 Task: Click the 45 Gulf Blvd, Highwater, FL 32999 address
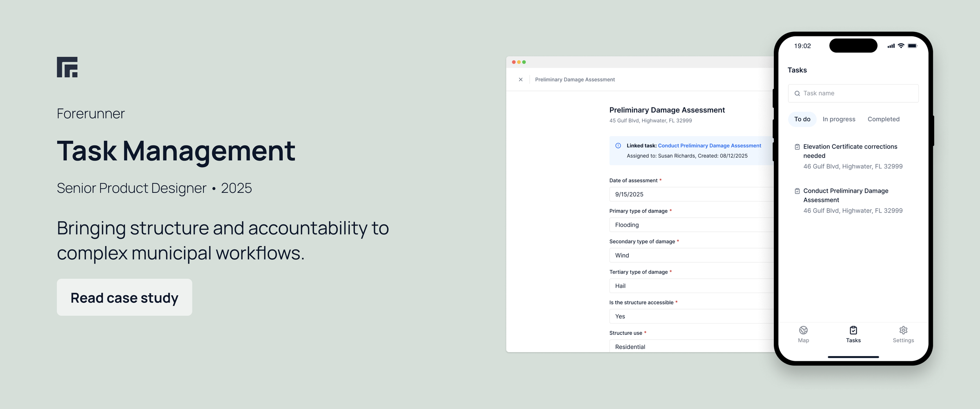650,121
